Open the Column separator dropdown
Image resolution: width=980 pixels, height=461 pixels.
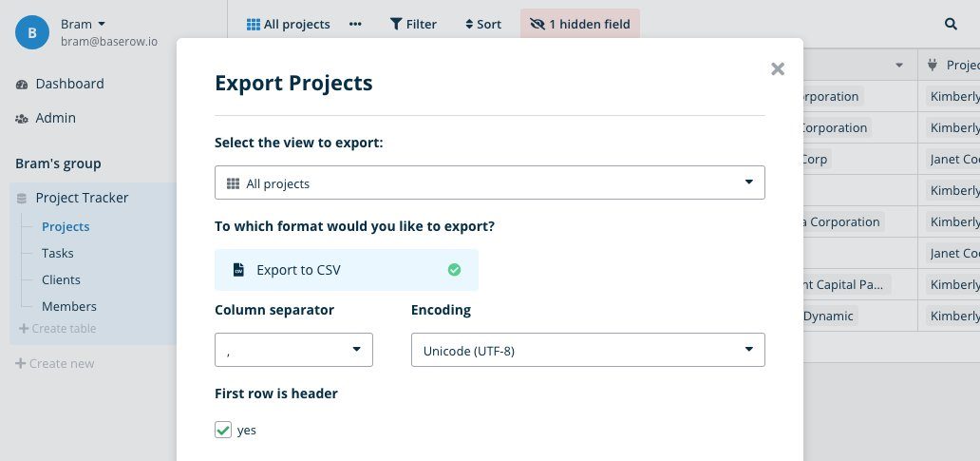(x=293, y=350)
